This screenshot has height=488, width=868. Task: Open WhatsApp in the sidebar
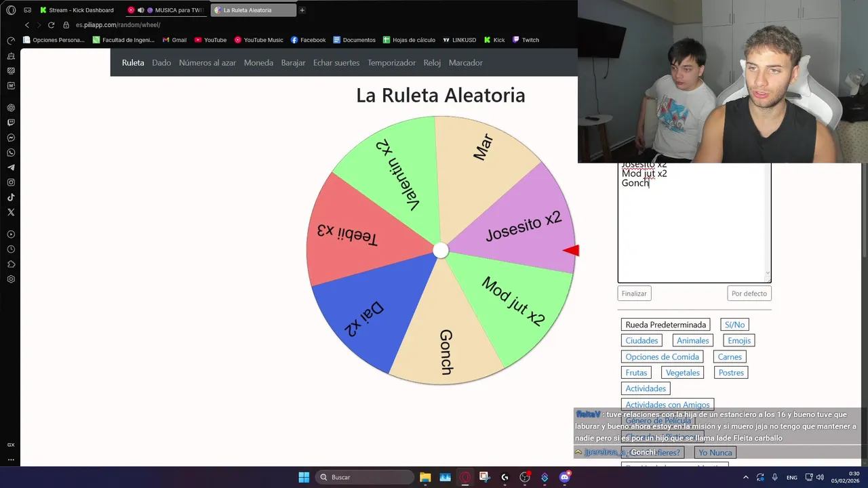pos(11,152)
